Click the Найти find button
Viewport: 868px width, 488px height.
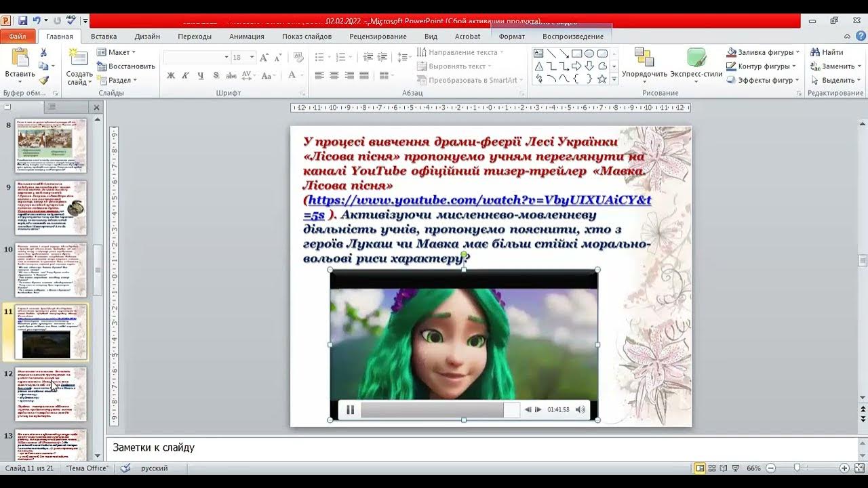click(826, 52)
